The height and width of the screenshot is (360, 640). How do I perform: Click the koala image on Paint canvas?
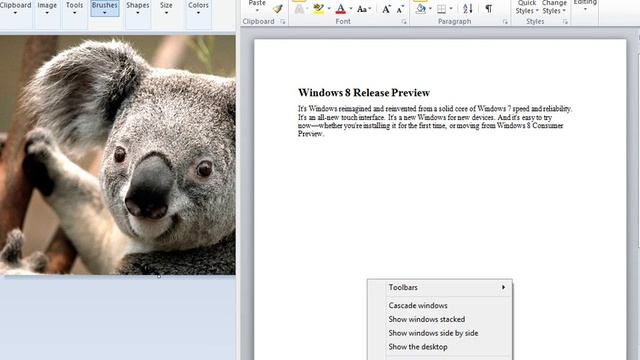pos(118,155)
